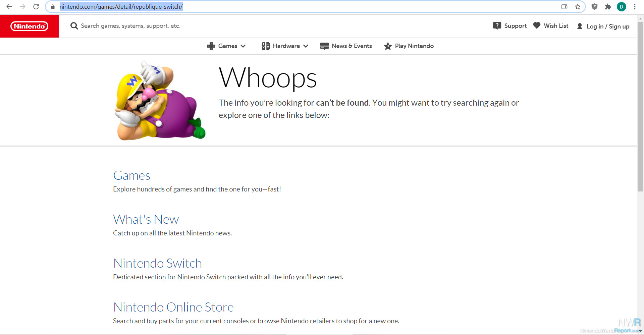The width and height of the screenshot is (644, 335).
Task: Click the Wario image
Action: (x=160, y=101)
